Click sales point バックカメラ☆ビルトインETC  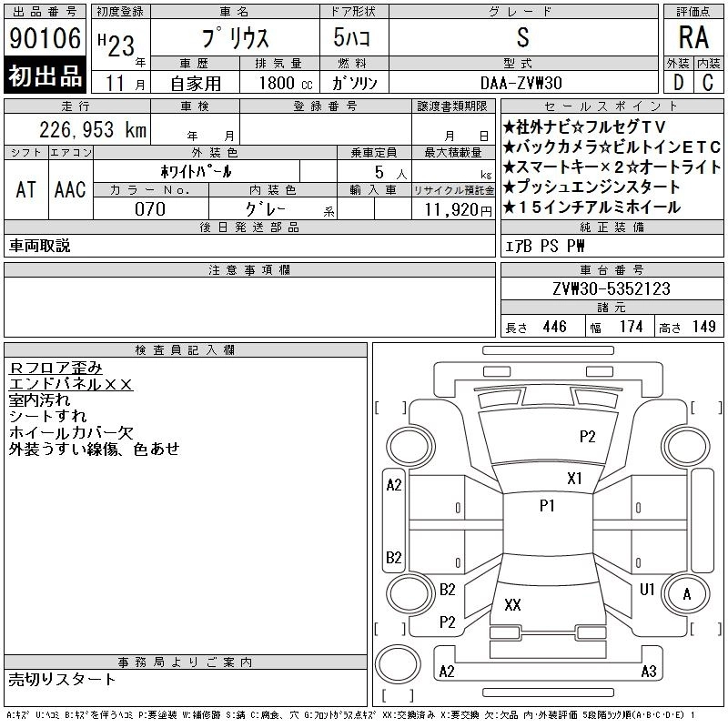612,147
